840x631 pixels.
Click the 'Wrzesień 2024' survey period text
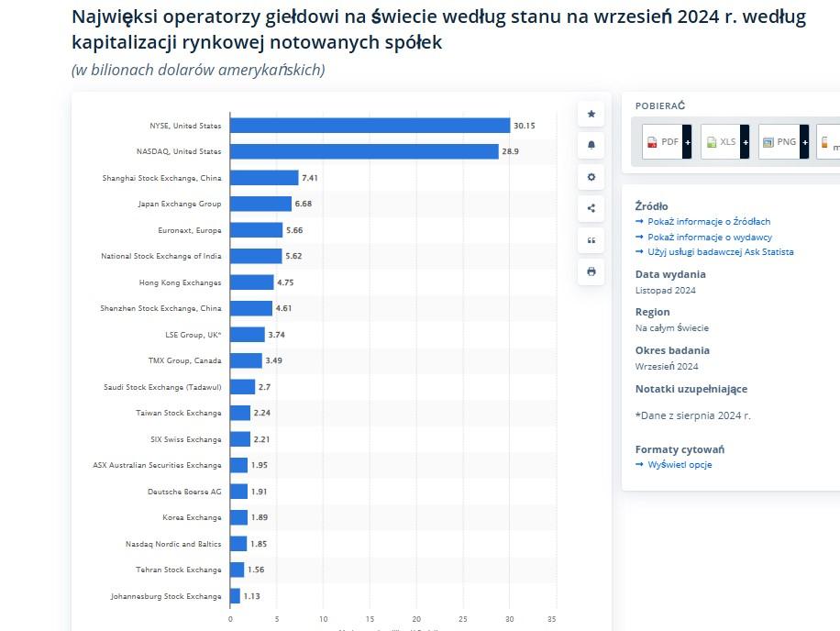tap(667, 366)
